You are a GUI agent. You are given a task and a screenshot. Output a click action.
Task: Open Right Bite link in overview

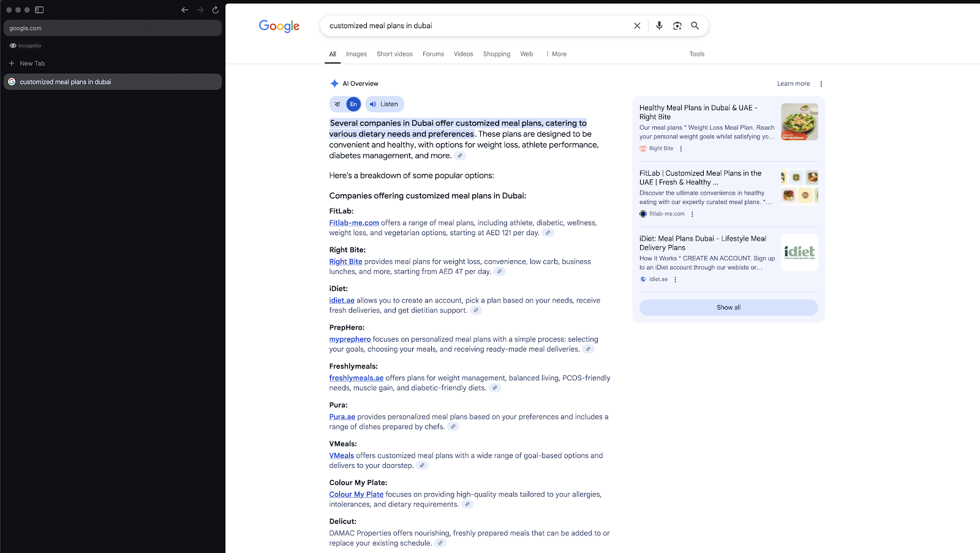346,261
